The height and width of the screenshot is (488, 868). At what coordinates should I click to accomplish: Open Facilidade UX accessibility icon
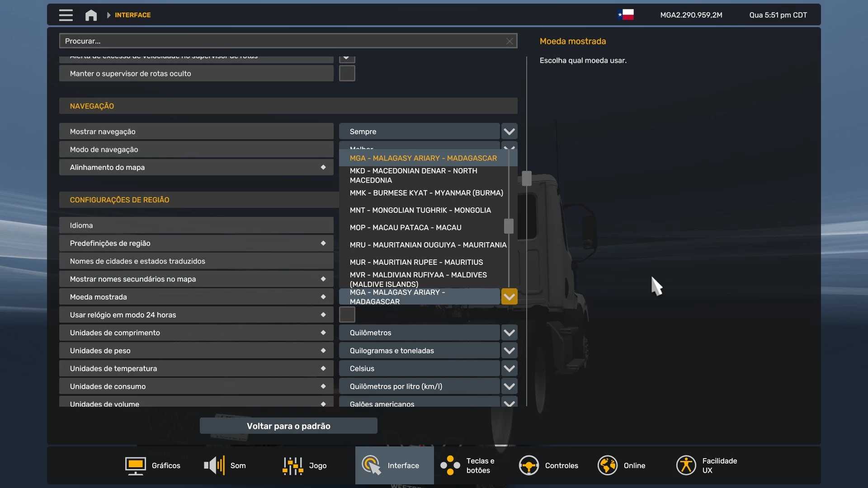coord(686,465)
